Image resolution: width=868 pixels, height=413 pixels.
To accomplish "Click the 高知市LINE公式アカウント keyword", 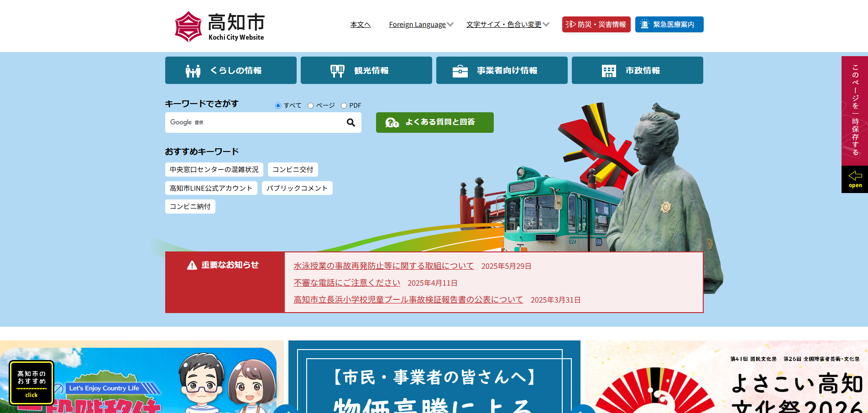I will (211, 188).
